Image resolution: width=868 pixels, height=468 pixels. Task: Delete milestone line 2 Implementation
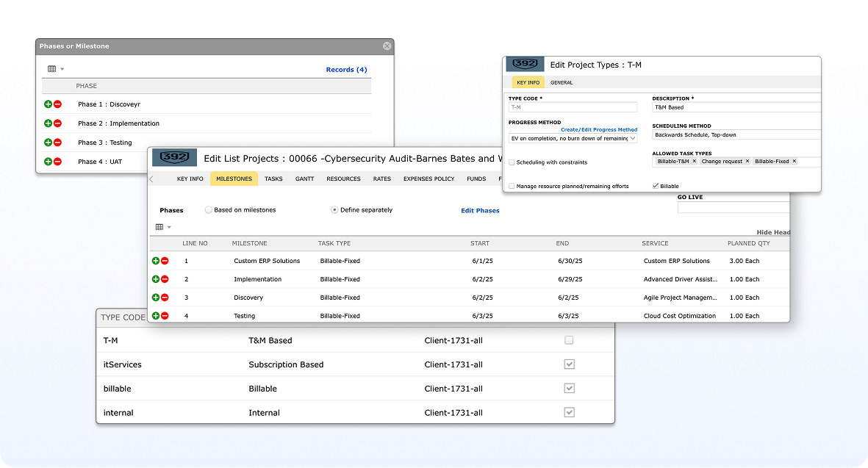[x=165, y=279]
